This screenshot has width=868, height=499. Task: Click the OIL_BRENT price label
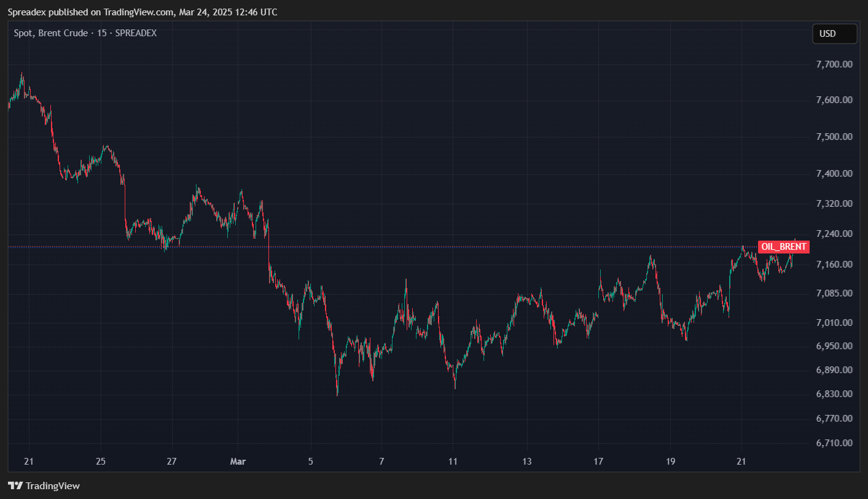(783, 247)
